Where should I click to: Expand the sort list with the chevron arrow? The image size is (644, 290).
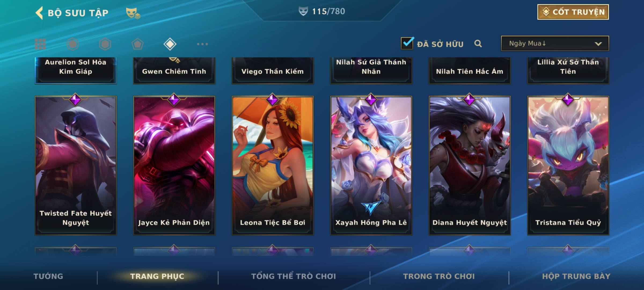[598, 44]
